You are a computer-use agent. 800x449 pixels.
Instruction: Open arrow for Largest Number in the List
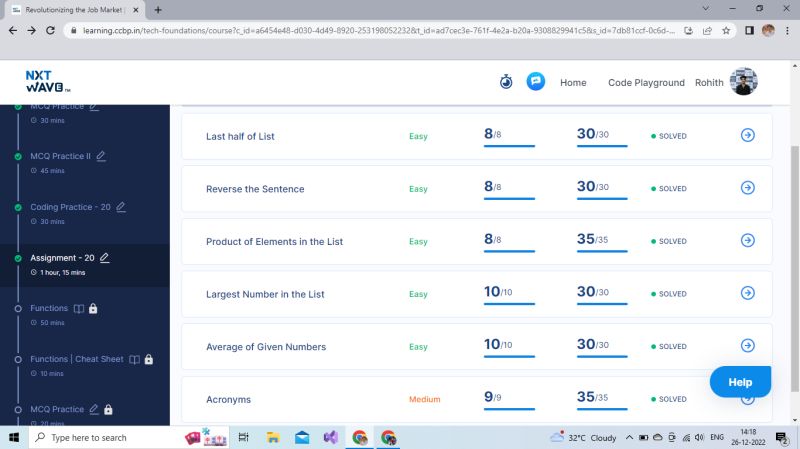click(747, 293)
